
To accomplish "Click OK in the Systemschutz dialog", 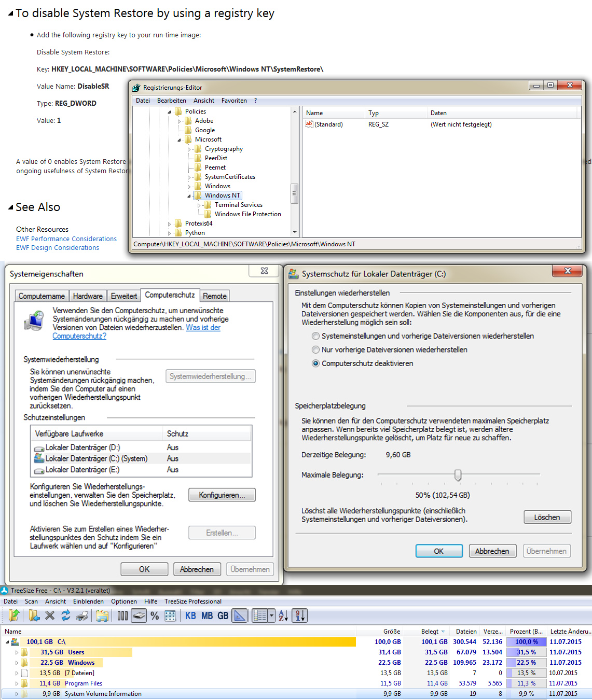I will click(439, 551).
